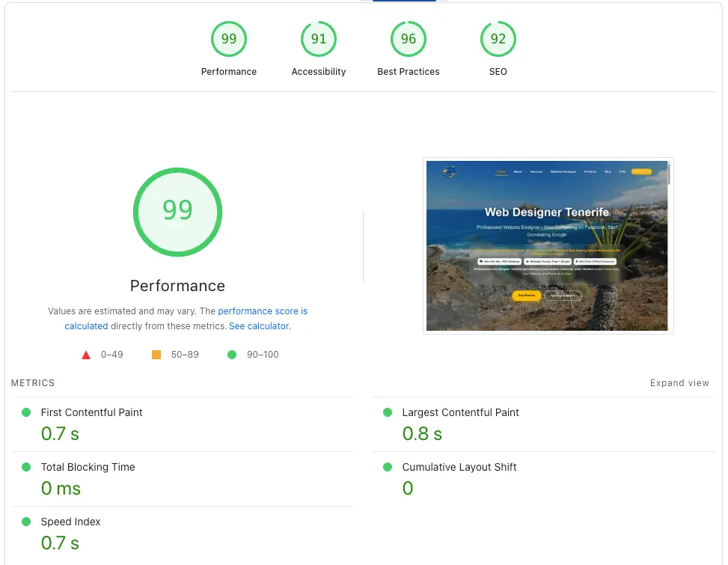Open Expand view for the screenshot
The height and width of the screenshot is (565, 728).
coord(679,382)
